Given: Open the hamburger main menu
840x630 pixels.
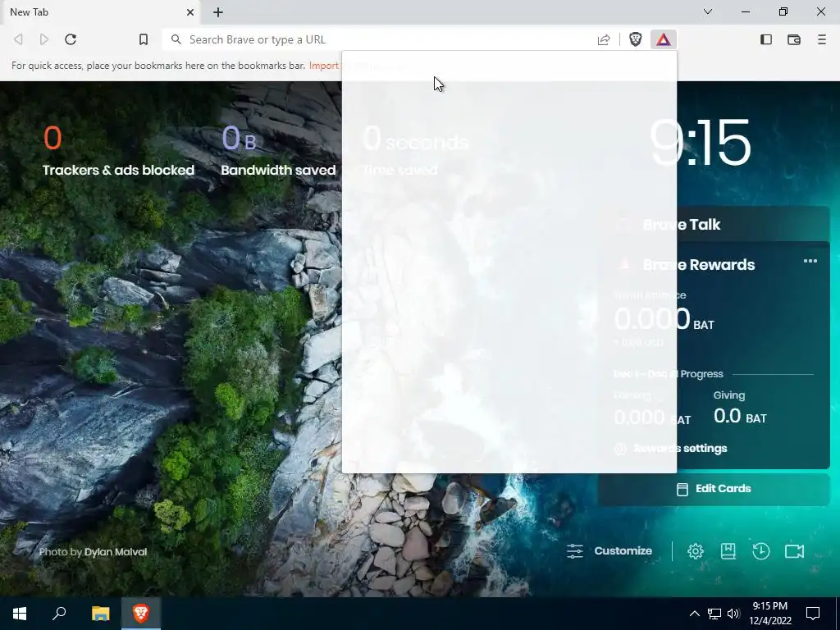Looking at the screenshot, I should 822,39.
